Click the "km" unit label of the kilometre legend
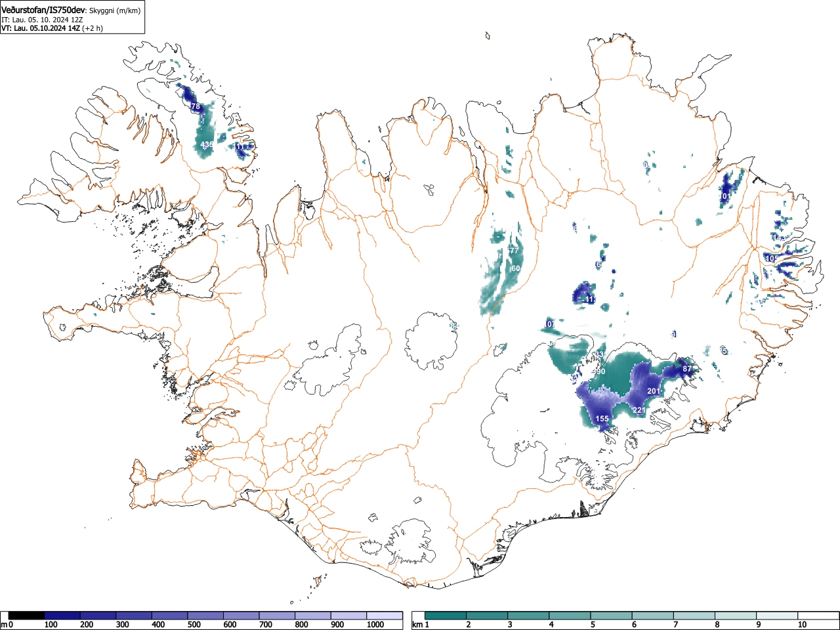The image size is (840, 630). (x=417, y=625)
